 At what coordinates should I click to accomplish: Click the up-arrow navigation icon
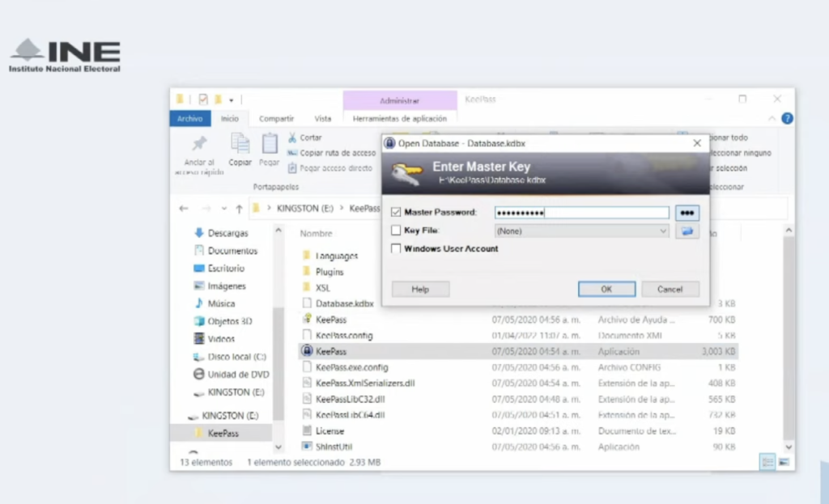pyautogui.click(x=239, y=208)
